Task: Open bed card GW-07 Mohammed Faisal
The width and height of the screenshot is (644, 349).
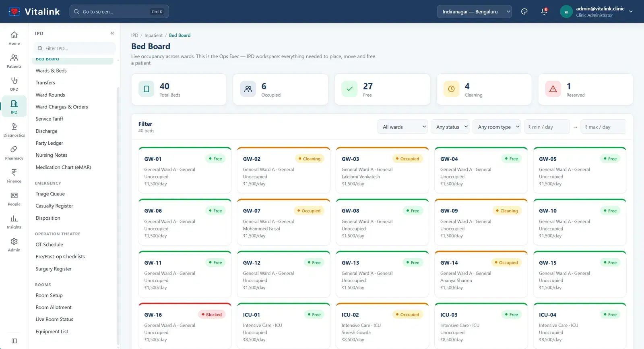Action: point(284,222)
